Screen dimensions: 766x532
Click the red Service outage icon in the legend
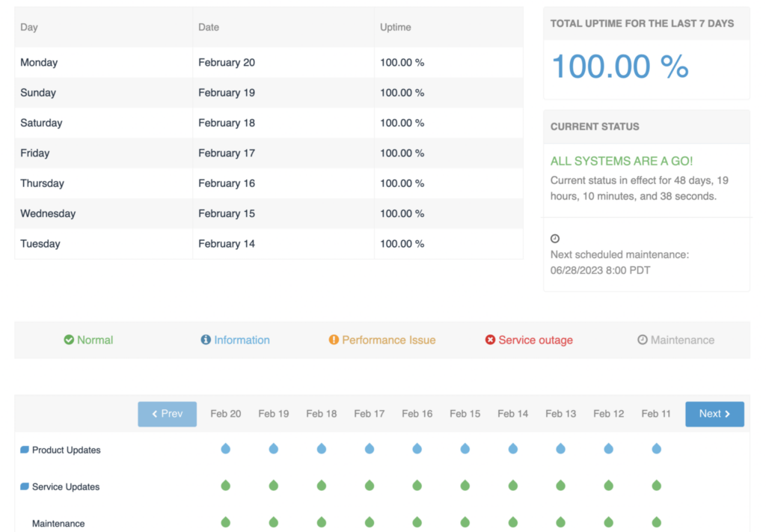[489, 340]
